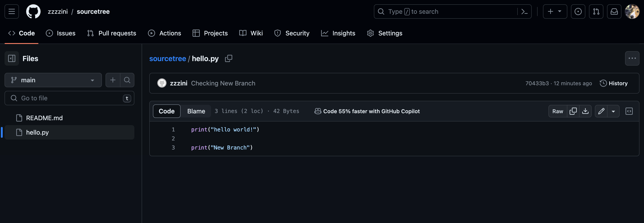The image size is (644, 223).
Task: Open the sourcetree repository header link
Action: 93,11
